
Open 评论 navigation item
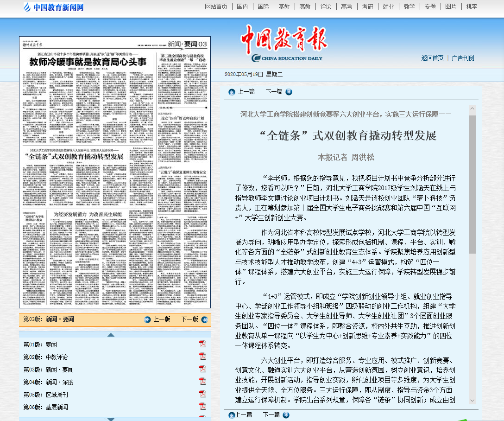pyautogui.click(x=326, y=7)
